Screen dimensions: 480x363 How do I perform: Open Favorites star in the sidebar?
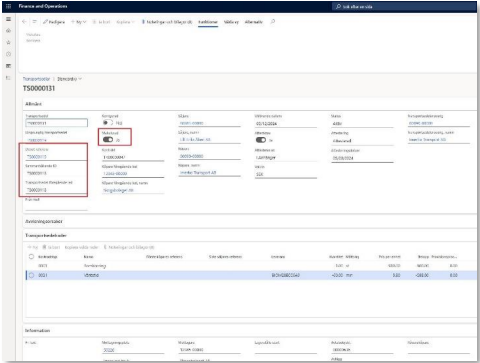pos(8,42)
